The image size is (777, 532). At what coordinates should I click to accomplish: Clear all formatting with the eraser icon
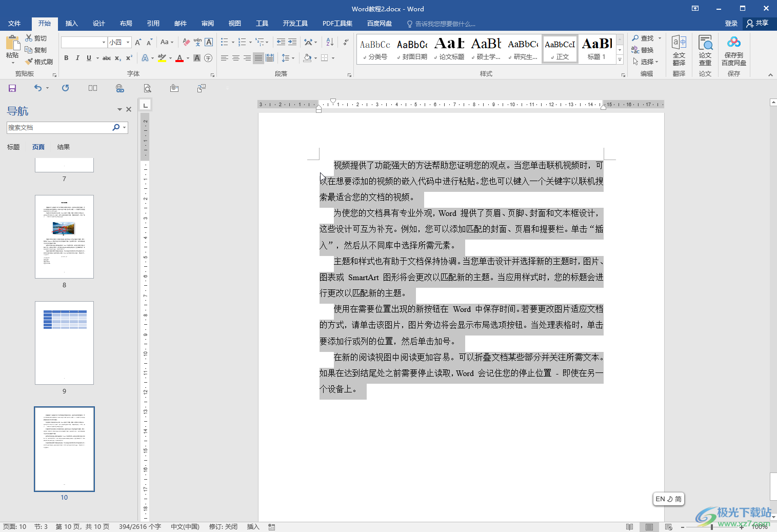(x=186, y=42)
